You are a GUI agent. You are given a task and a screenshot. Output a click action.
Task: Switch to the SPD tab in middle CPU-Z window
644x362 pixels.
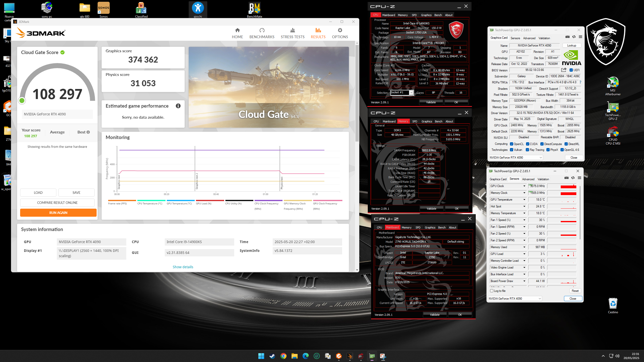coord(415,121)
